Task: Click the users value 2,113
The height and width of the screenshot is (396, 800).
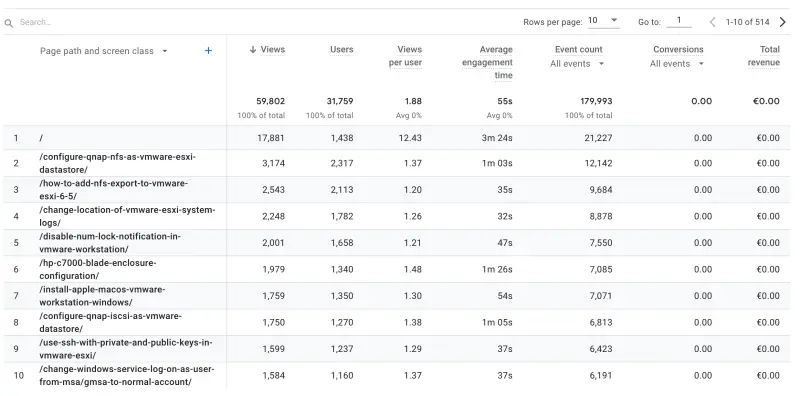Action: [342, 190]
